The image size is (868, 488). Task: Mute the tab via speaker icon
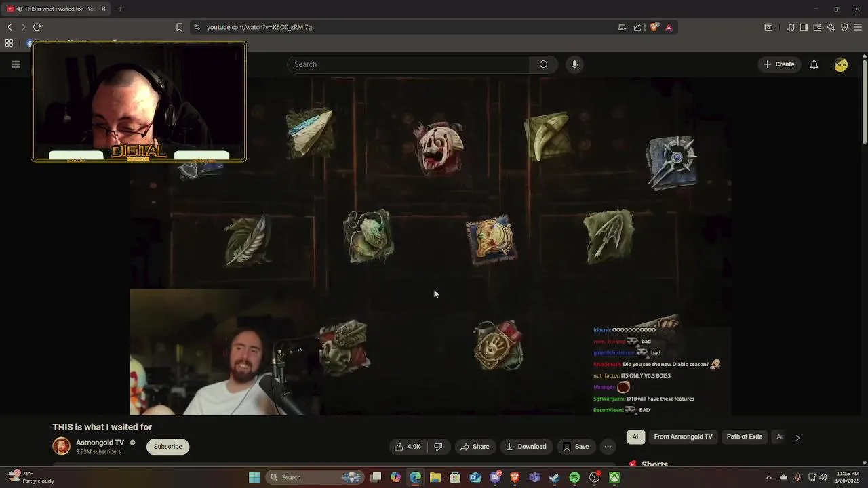click(19, 9)
